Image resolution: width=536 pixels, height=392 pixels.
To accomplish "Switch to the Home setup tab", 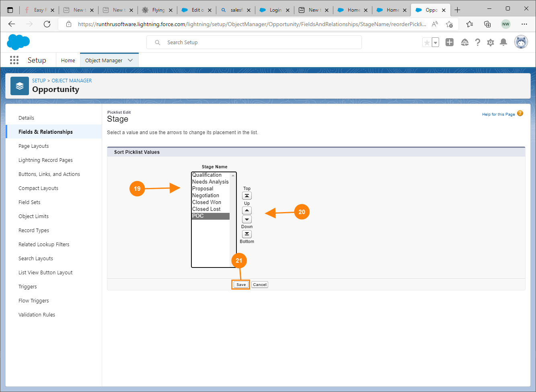I will [x=68, y=60].
